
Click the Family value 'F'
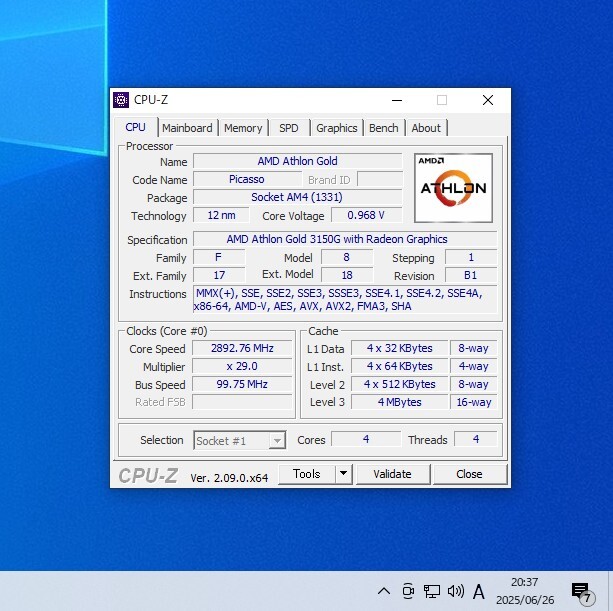point(219,257)
